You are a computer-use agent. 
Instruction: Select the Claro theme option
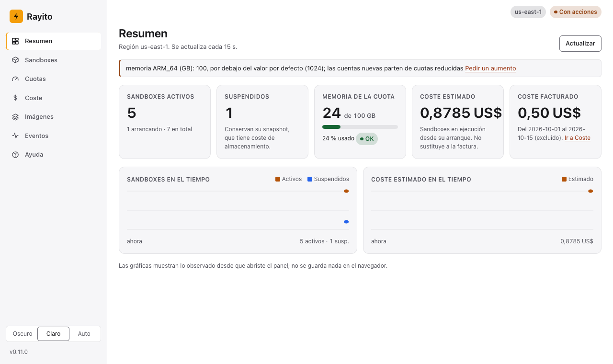click(x=54, y=334)
